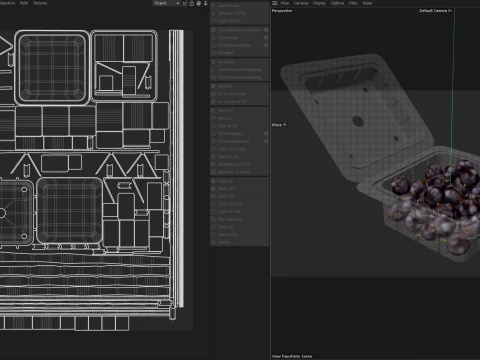480x360 pixels.
Task: Click the chart icon next to Project dropdown
Action: [x=185, y=3]
